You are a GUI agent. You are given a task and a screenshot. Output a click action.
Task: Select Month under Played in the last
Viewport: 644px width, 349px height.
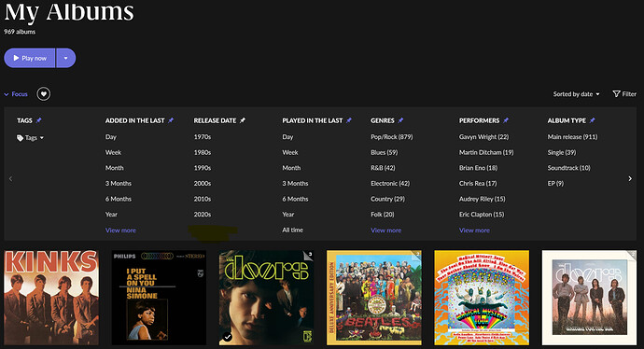pyautogui.click(x=291, y=168)
